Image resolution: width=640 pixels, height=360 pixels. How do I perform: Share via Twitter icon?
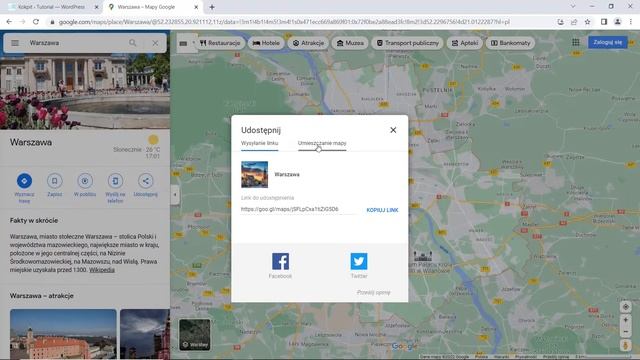pos(359,262)
